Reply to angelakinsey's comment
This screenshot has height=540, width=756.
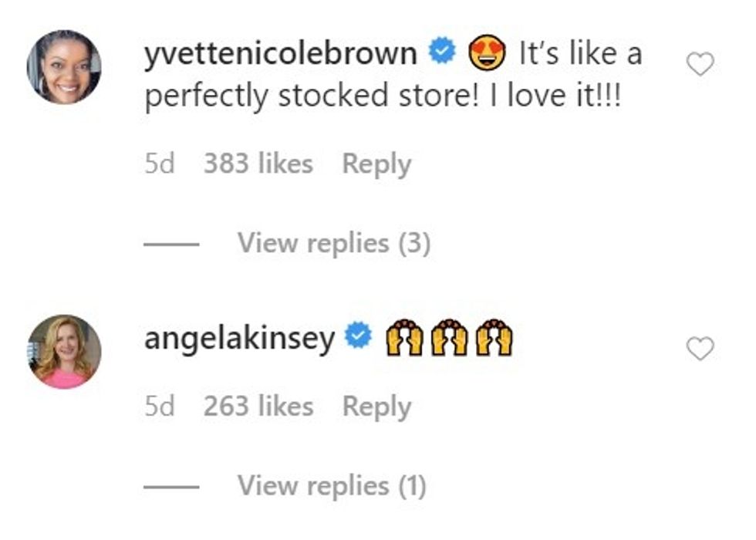point(376,407)
